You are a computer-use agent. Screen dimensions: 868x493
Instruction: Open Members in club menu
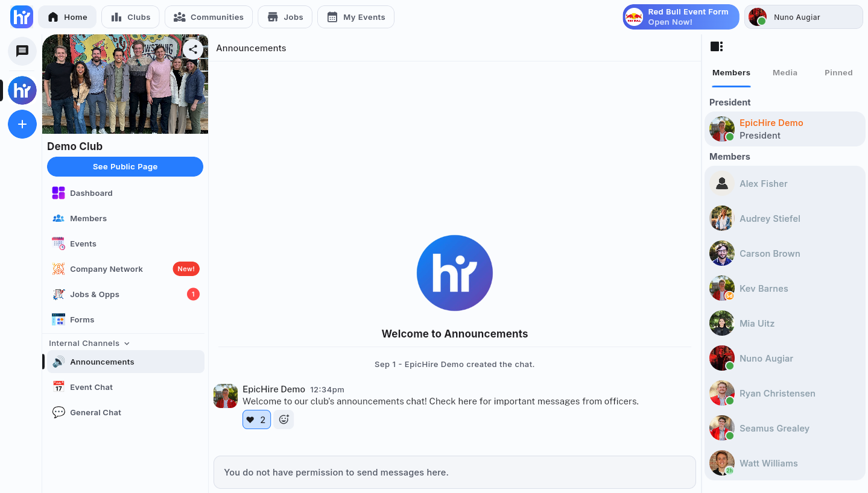point(125,218)
